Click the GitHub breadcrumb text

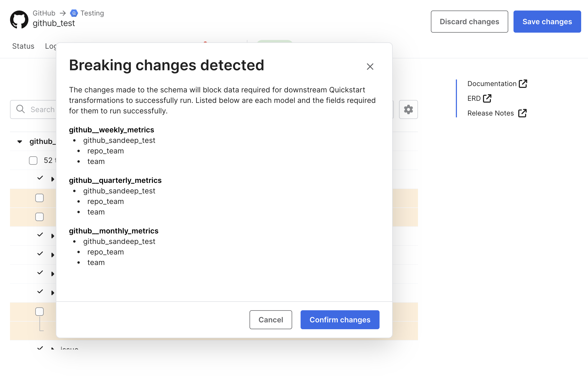coord(44,13)
